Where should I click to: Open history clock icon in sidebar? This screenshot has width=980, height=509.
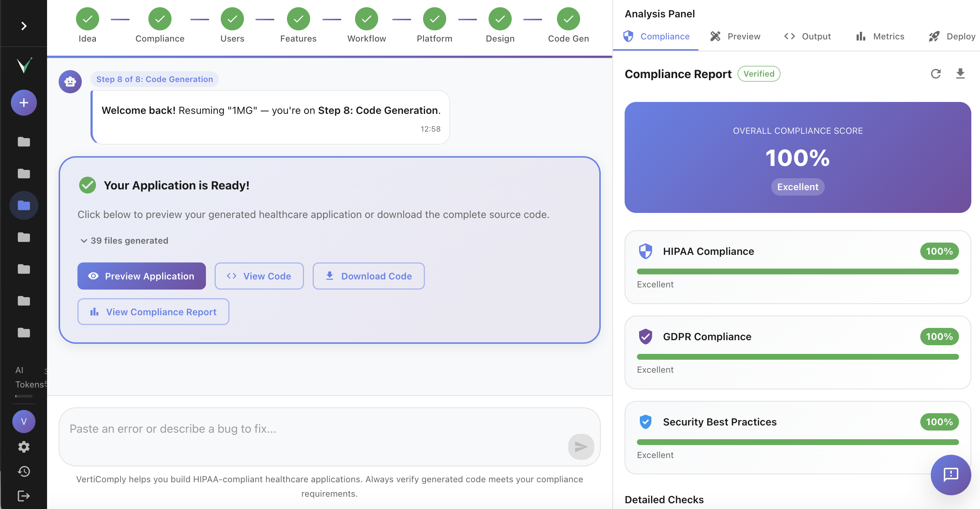point(24,471)
